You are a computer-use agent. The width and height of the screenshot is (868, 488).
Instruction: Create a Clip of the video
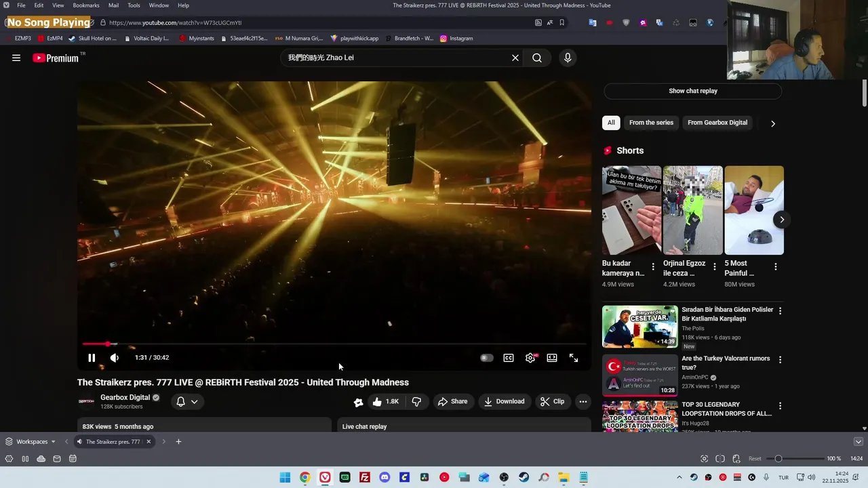[x=552, y=402]
